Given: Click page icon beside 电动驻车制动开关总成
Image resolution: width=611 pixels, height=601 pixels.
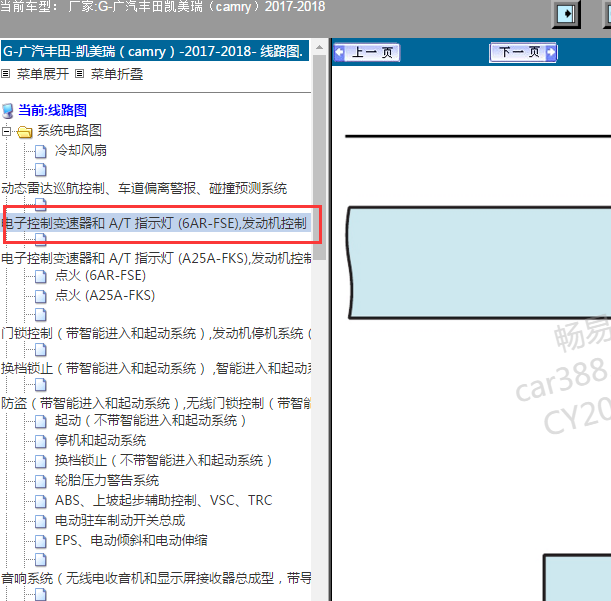Looking at the screenshot, I should (41, 521).
